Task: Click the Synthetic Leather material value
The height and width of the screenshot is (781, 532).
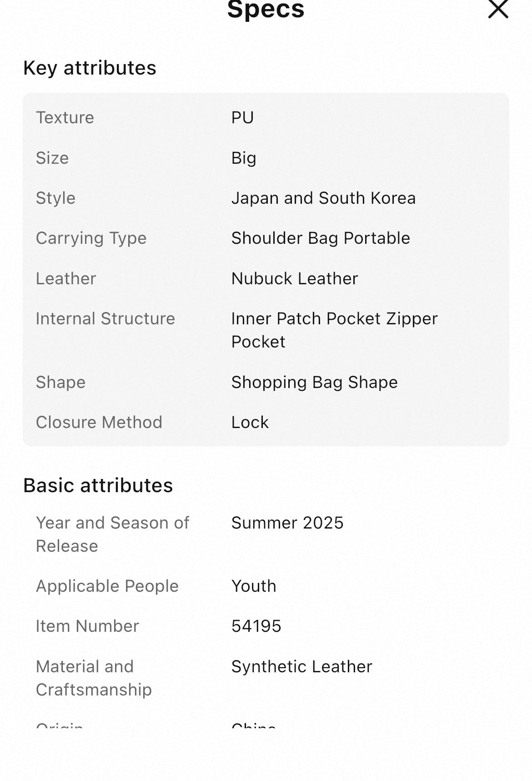Action: (x=301, y=666)
